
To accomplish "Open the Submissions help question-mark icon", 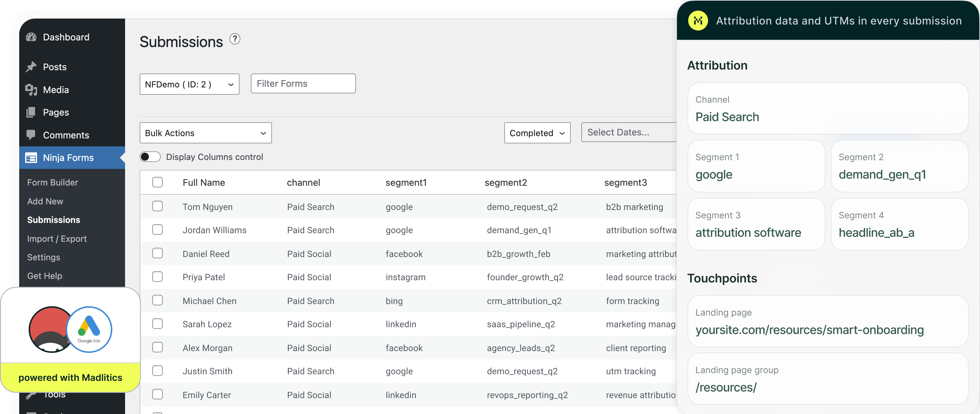I will [x=235, y=39].
